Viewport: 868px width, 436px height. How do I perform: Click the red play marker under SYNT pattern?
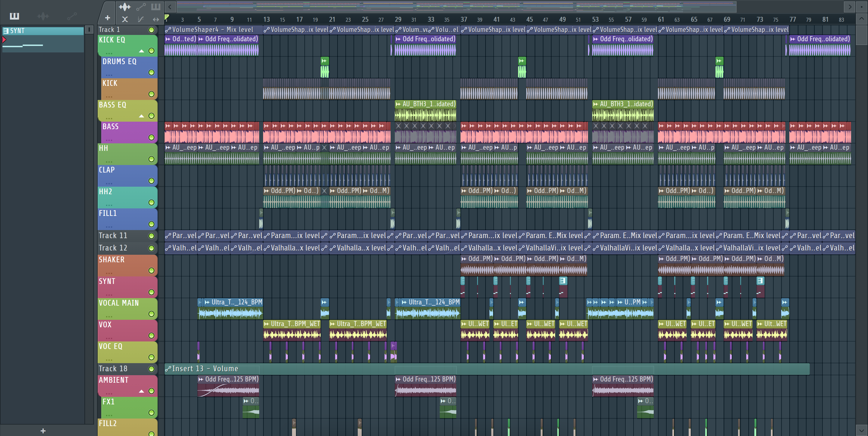pos(4,40)
